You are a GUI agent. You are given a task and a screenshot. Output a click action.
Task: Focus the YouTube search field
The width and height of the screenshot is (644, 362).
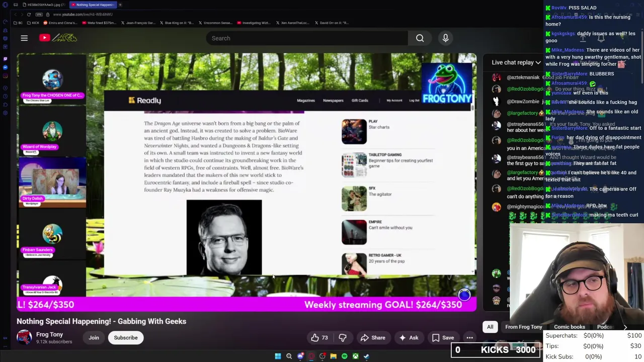(x=307, y=38)
